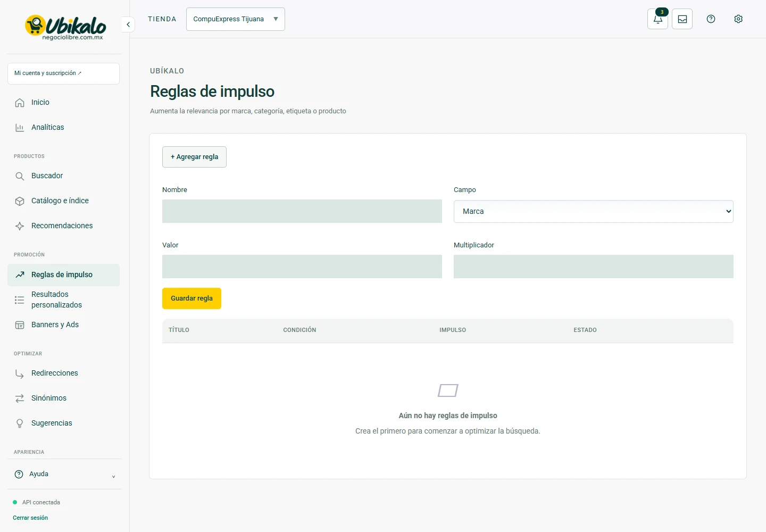Click the + Agregar regla button
This screenshot has width=766, height=532.
tap(194, 157)
